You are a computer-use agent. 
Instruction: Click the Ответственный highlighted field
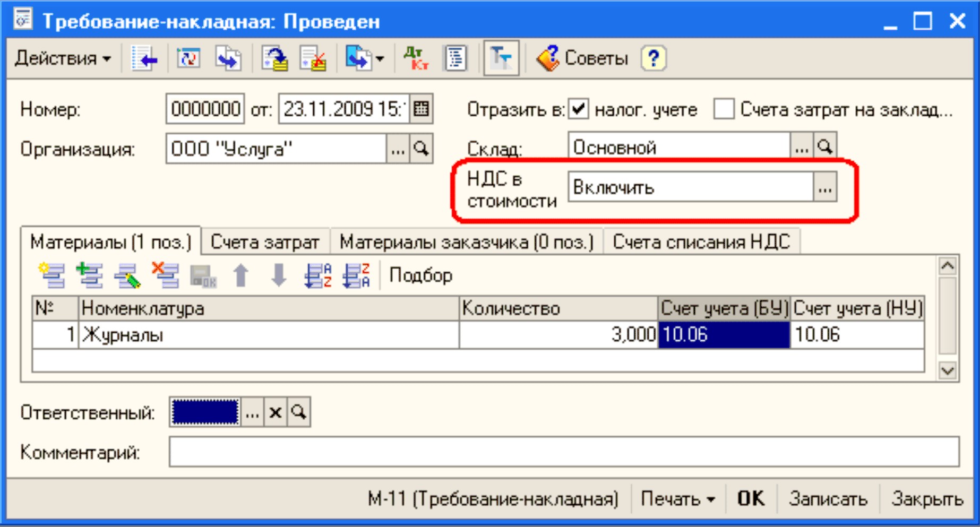click(205, 412)
